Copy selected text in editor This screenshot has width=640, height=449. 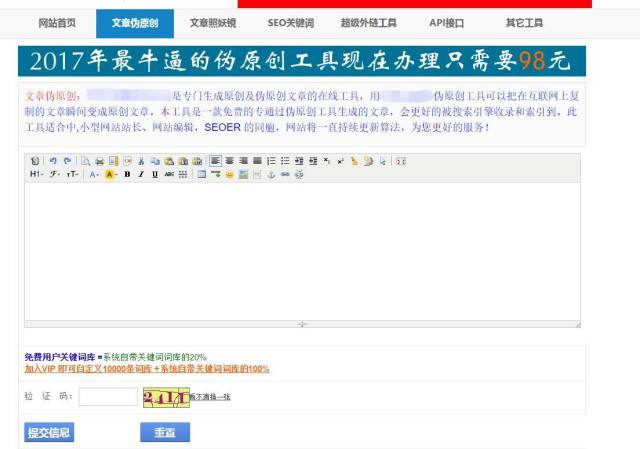point(155,161)
